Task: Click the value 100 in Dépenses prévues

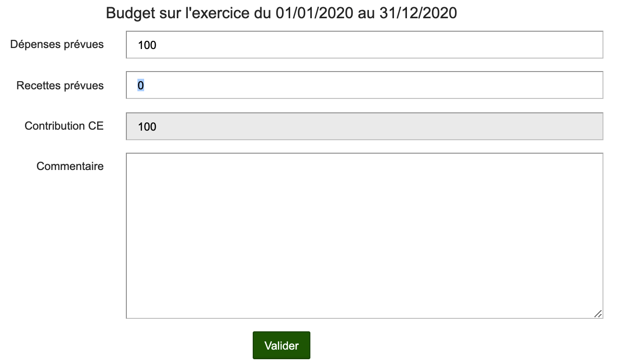Action: point(147,45)
